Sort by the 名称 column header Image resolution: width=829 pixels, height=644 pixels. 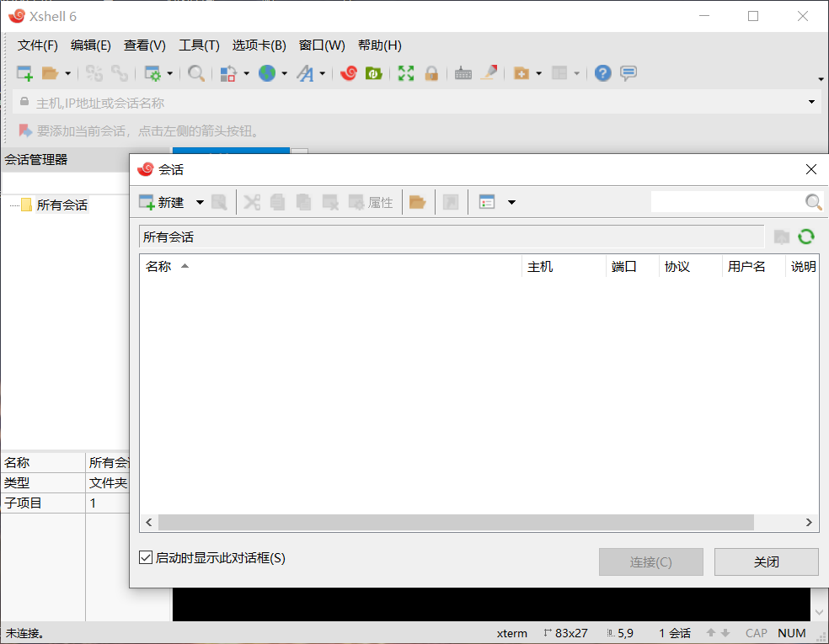(330, 266)
